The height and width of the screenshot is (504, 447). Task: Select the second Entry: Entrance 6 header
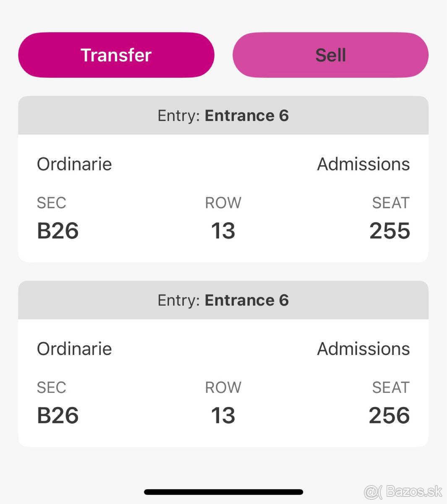coord(223,300)
